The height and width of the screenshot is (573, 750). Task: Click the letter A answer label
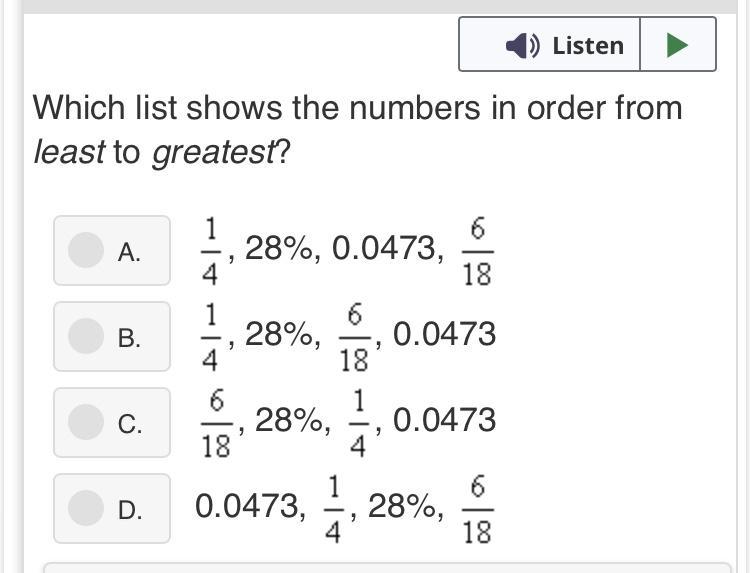129,252
